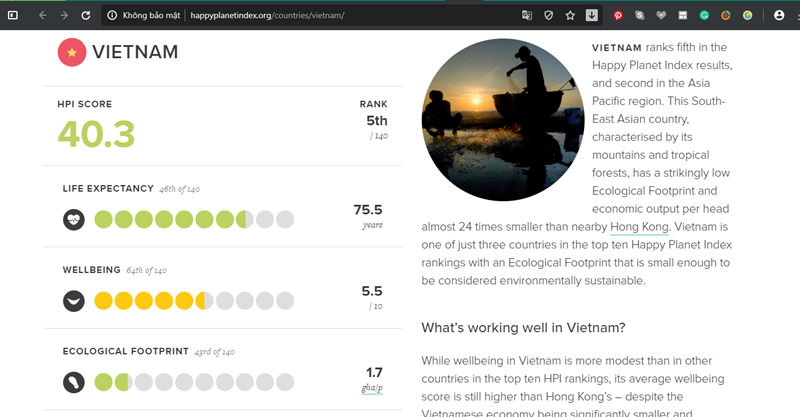Open the orange circular extension icon
Image resolution: width=800 pixels, height=417 pixels.
pyautogui.click(x=726, y=15)
